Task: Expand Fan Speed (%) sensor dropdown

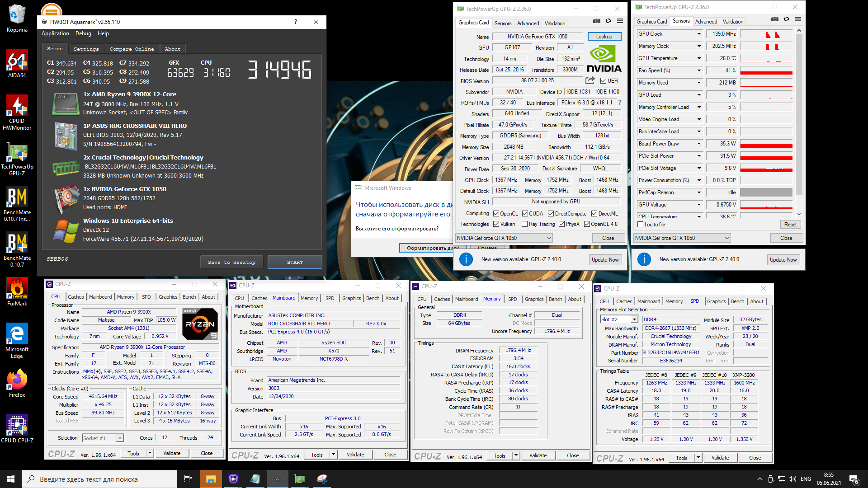Action: 699,70
